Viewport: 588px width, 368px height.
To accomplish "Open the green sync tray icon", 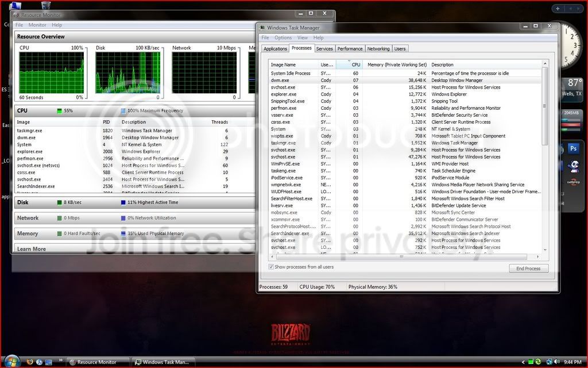I will pyautogui.click(x=538, y=362).
